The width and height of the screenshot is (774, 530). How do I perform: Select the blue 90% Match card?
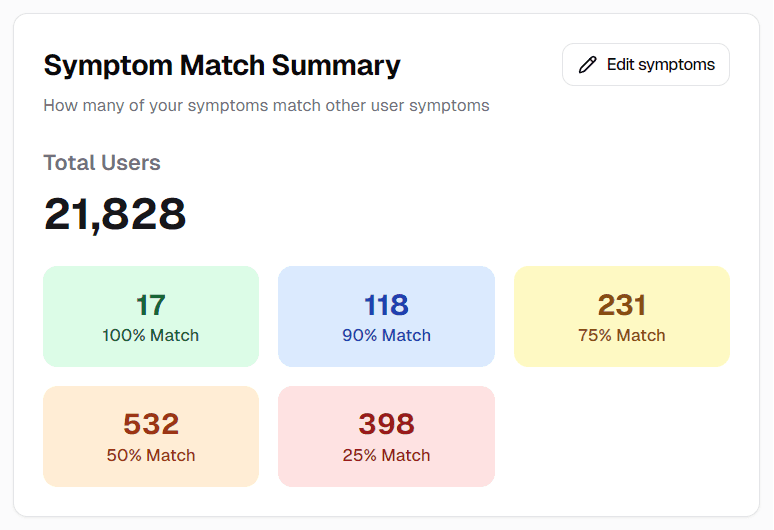coord(387,316)
